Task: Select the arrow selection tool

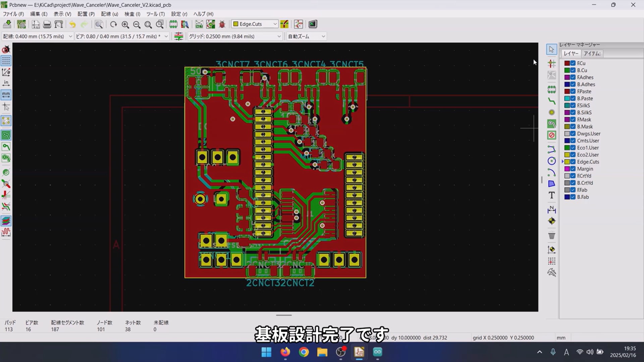Action: (551, 50)
